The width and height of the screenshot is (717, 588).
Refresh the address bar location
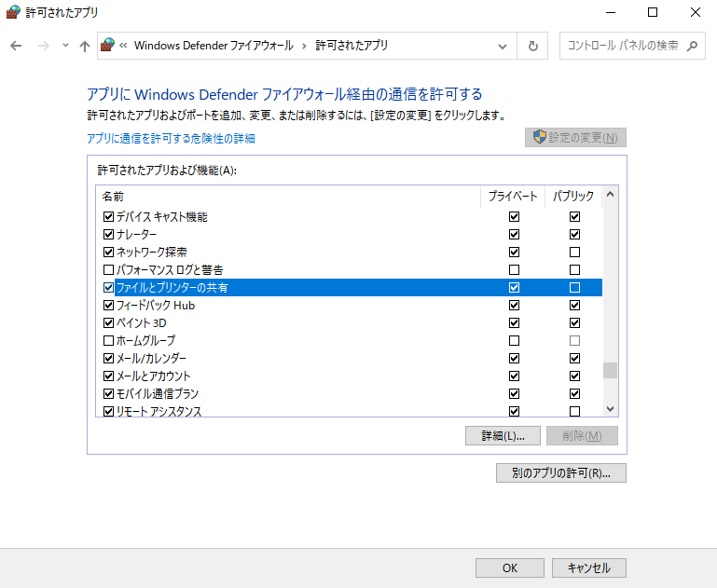coord(532,47)
